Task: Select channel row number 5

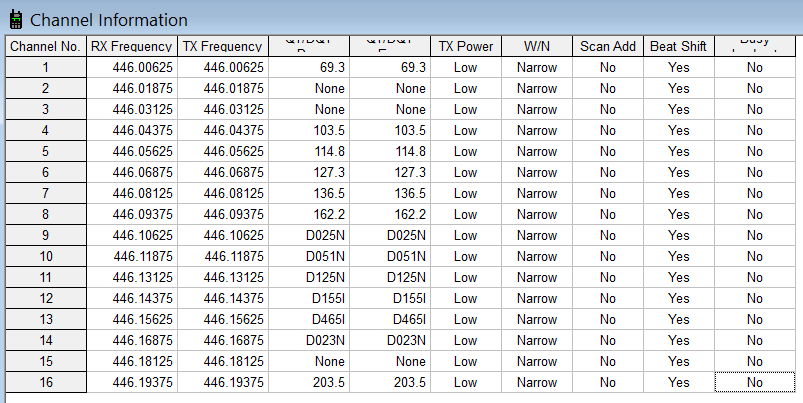Action: (x=46, y=151)
